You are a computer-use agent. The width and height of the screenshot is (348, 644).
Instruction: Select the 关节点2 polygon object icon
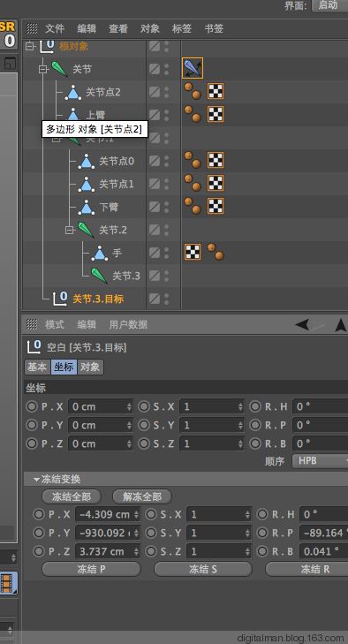tap(73, 93)
